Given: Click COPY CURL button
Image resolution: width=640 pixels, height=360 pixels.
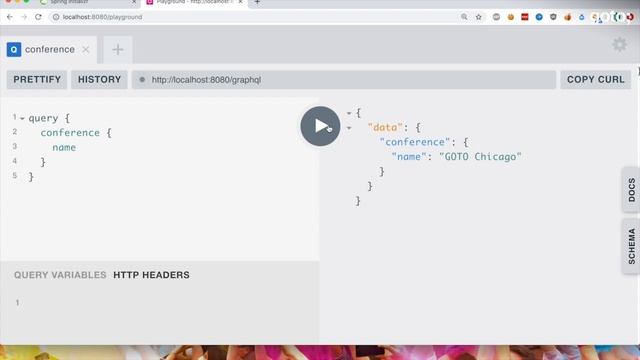Looking at the screenshot, I should 596,80.
